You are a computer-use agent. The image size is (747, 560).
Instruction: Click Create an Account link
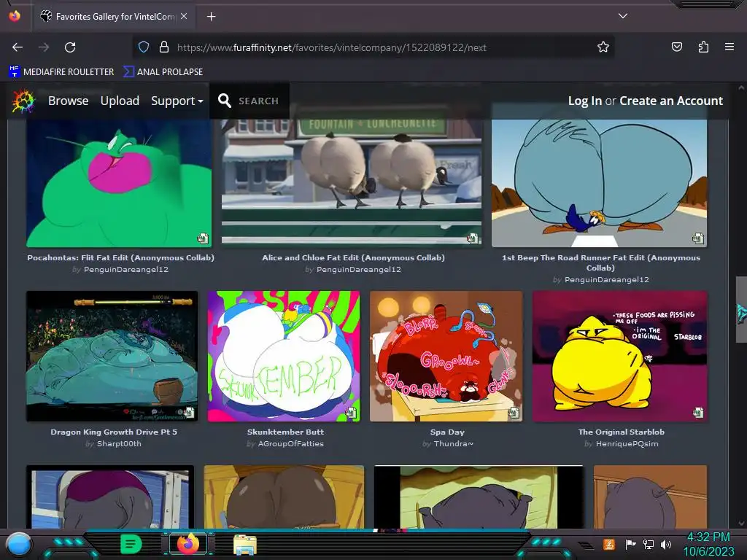(671, 101)
